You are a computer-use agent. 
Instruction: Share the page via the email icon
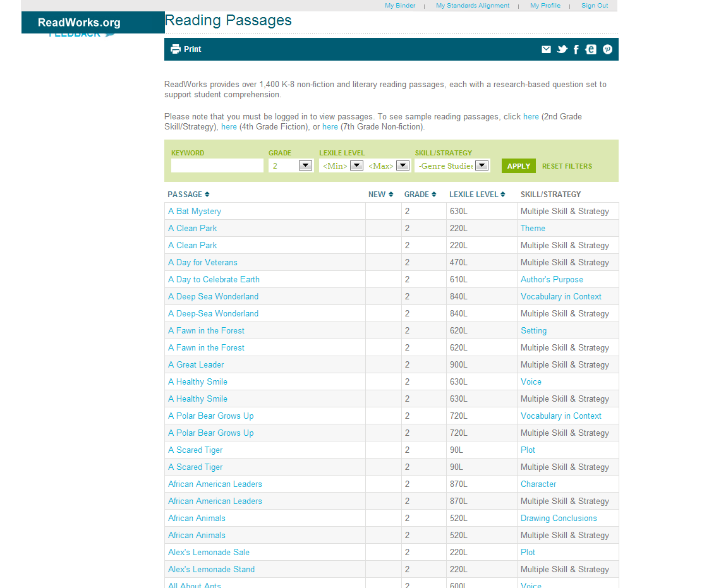coord(546,49)
